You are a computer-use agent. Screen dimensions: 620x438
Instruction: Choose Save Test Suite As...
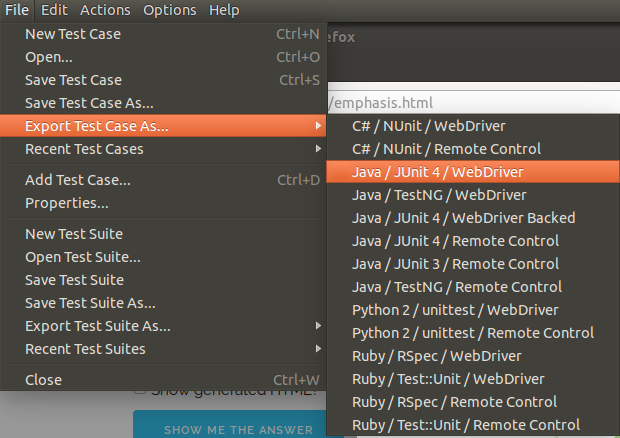click(163, 303)
